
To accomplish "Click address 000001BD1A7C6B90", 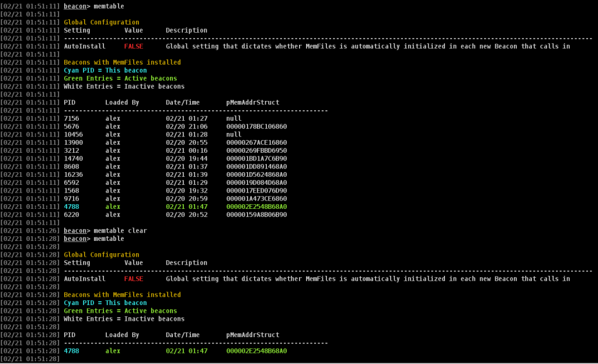I will 257,159.
